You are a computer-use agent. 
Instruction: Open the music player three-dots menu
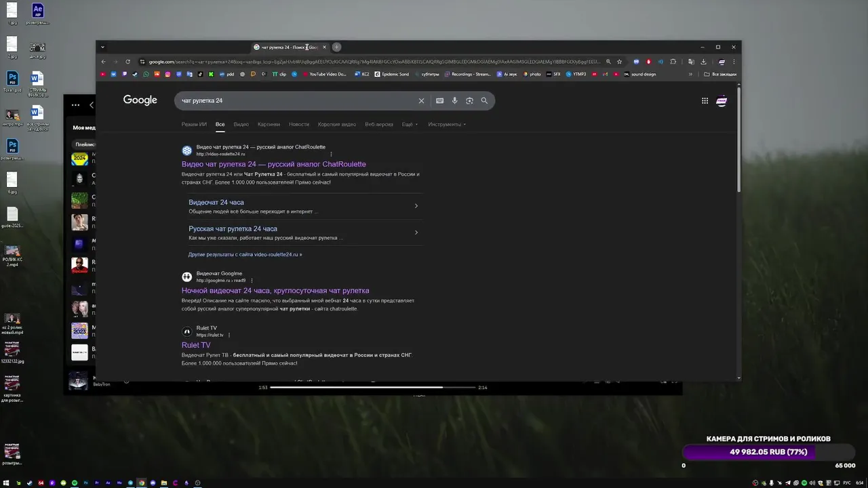(75, 105)
